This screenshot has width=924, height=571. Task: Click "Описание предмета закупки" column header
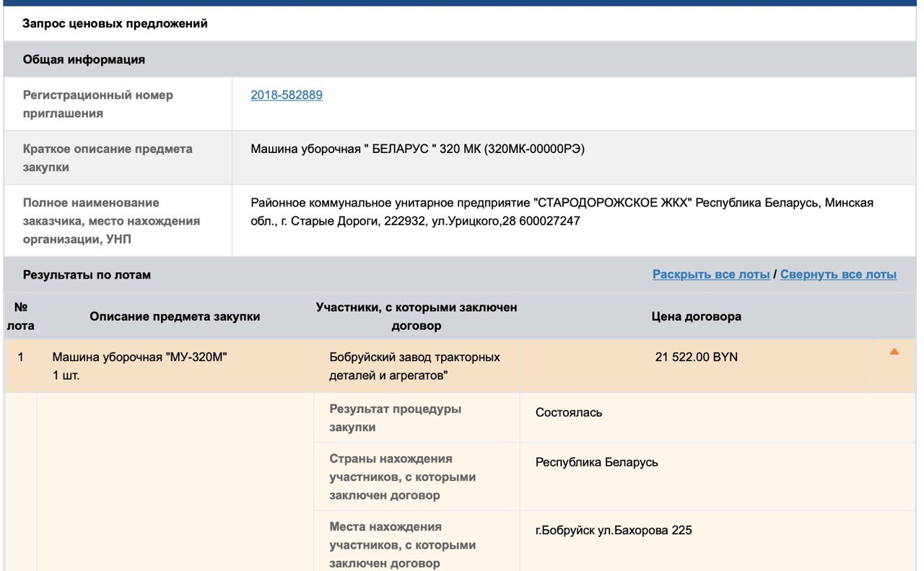175,316
